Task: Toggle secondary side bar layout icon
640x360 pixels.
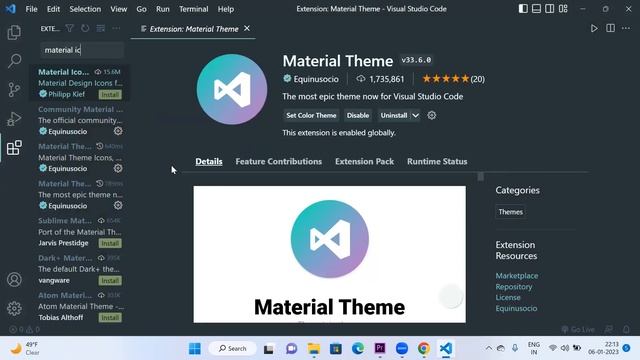Action: click(x=550, y=9)
